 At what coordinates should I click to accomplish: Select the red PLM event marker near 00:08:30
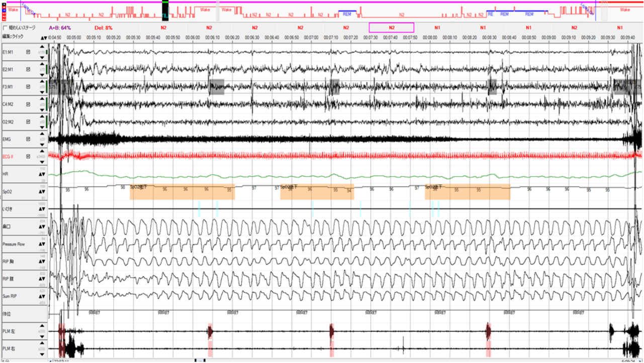tap(488, 331)
